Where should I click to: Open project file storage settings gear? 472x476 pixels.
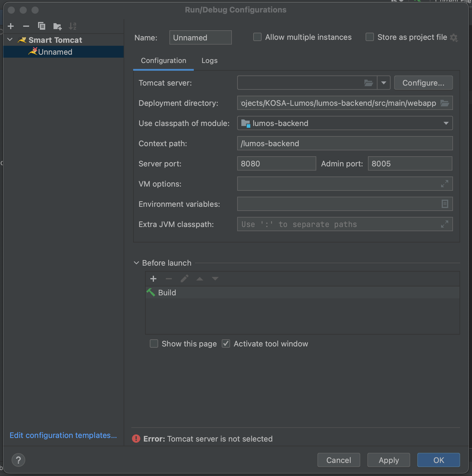click(454, 37)
